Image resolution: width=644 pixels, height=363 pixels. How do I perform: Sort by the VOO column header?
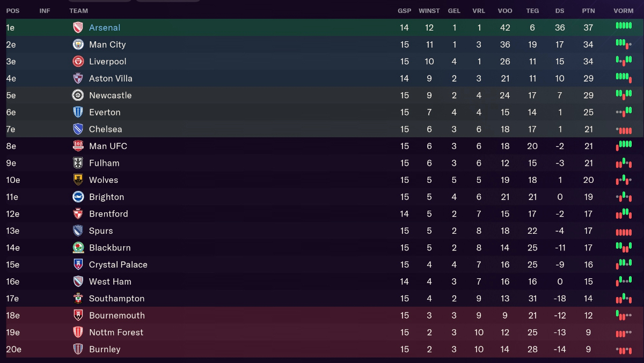(505, 11)
